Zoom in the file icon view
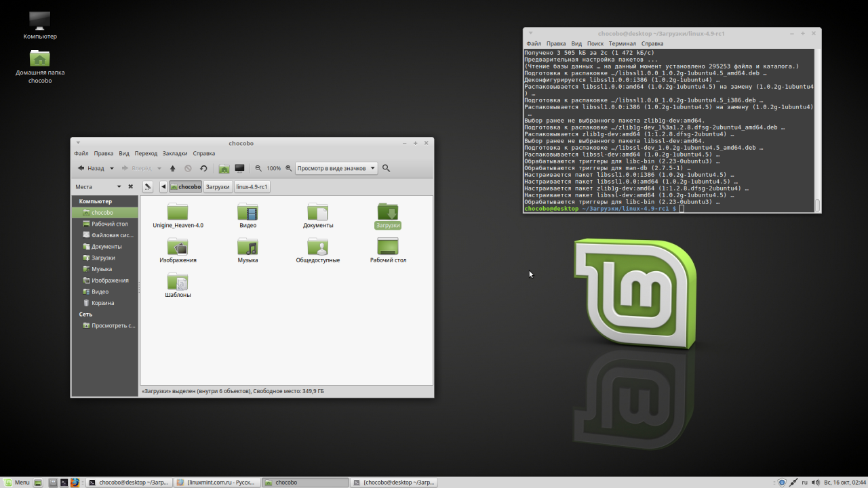Screen dimensions: 868x488 point(288,168)
